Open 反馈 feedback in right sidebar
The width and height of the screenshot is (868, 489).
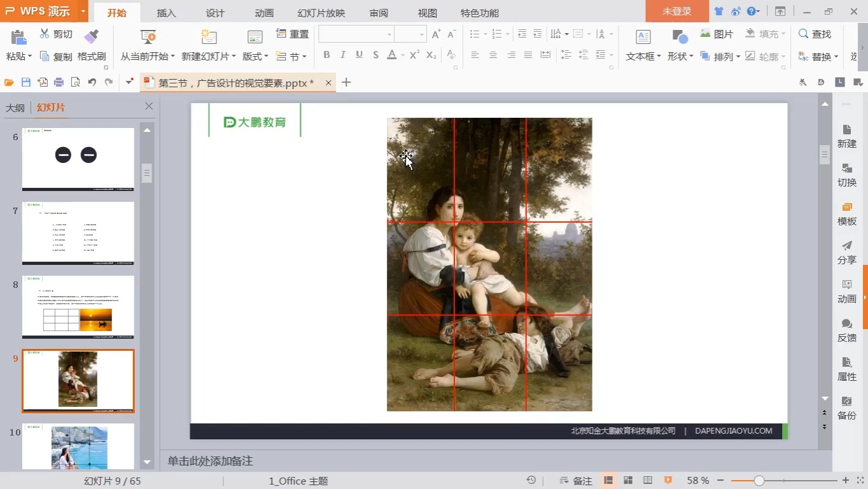(847, 330)
